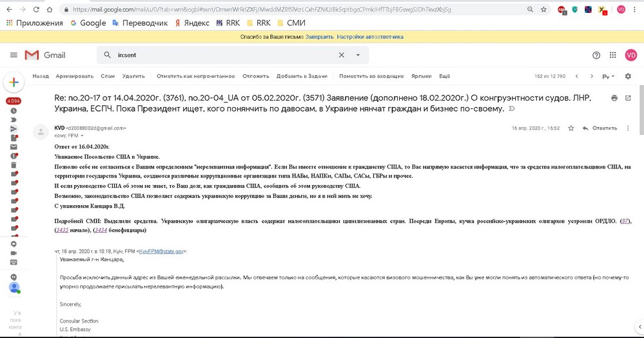This screenshot has width=644, height=338.
Task: Open the message more-options three dots
Action: click(x=628, y=128)
